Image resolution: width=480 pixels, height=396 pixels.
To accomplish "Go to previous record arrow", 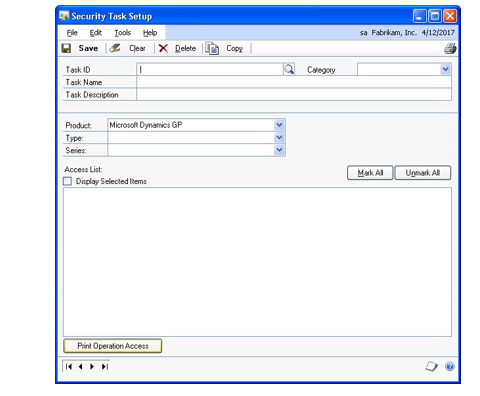I will click(80, 367).
